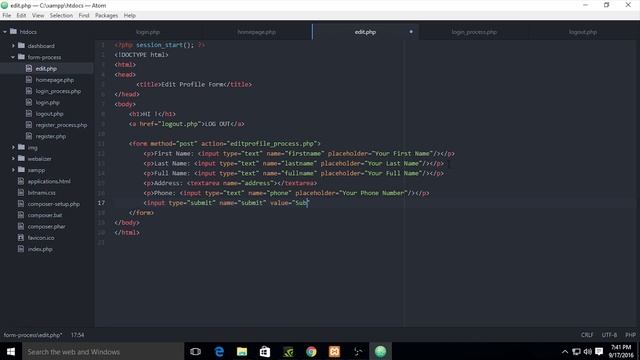This screenshot has height=360, width=640.
Task: Select the edit.php tab
Action: (x=365, y=32)
